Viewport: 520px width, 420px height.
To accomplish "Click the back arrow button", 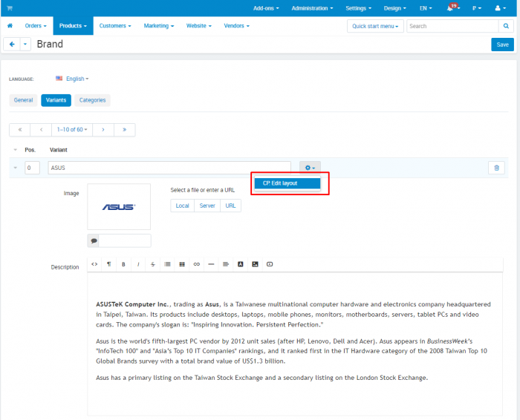I will click(12, 44).
